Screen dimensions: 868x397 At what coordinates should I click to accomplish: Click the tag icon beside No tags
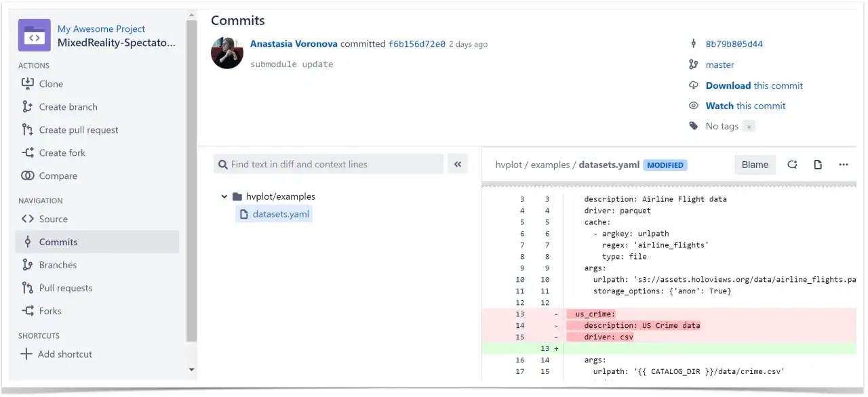pos(693,126)
